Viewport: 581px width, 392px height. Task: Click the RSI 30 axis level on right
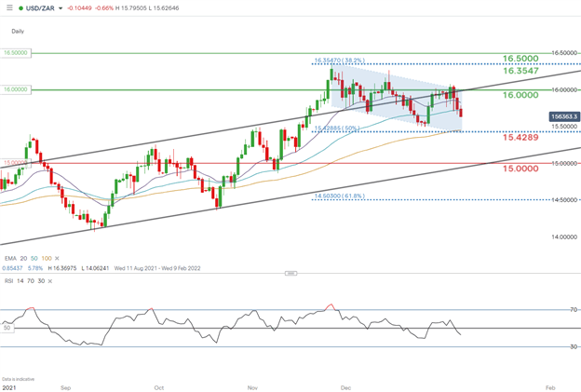pos(574,346)
